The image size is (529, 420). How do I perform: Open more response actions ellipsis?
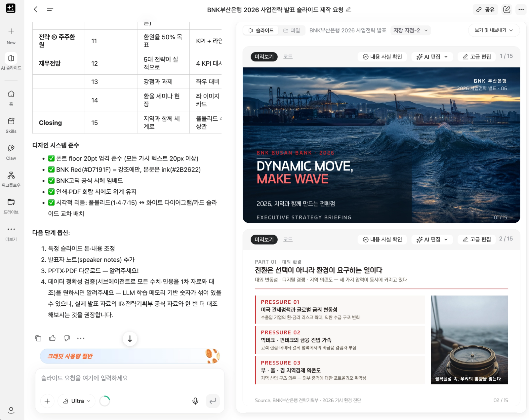click(x=81, y=338)
